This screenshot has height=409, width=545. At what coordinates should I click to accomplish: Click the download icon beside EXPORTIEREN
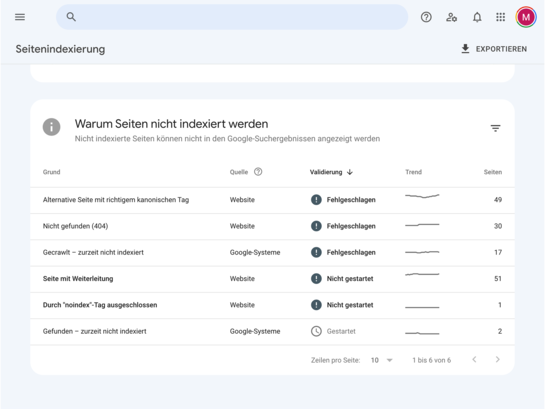(465, 49)
